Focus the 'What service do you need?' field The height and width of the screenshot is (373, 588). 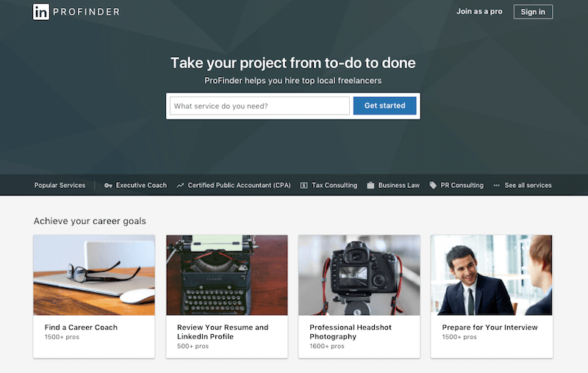[x=259, y=106]
